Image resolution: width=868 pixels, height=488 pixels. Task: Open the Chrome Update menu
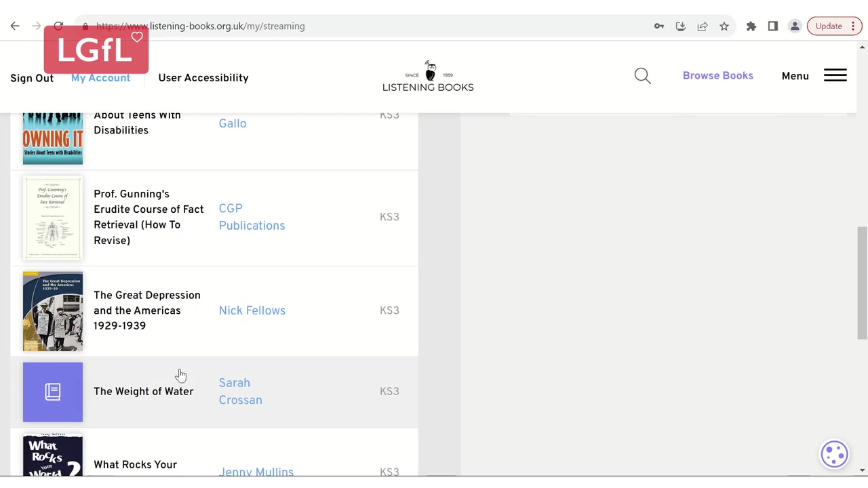[835, 26]
